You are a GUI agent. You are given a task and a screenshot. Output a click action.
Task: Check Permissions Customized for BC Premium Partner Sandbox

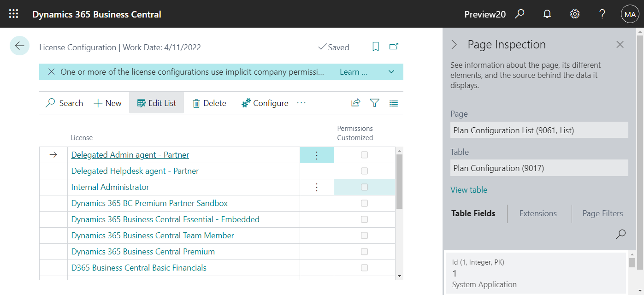click(x=365, y=203)
